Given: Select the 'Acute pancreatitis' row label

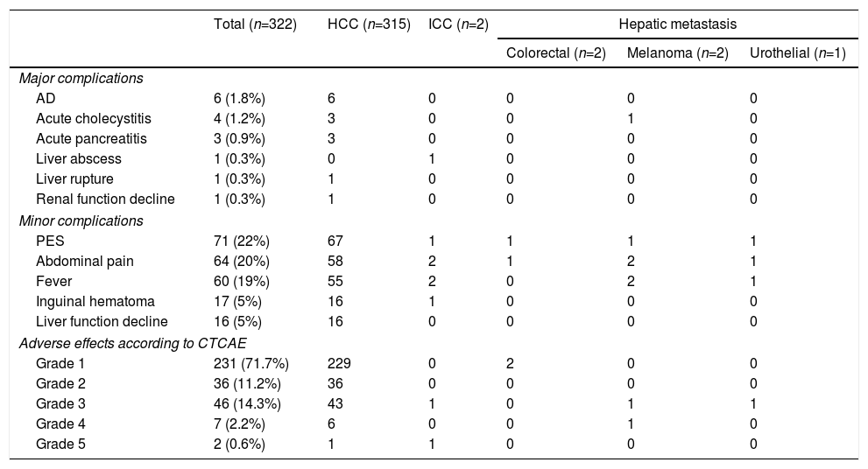Looking at the screenshot, I should click(x=91, y=138).
